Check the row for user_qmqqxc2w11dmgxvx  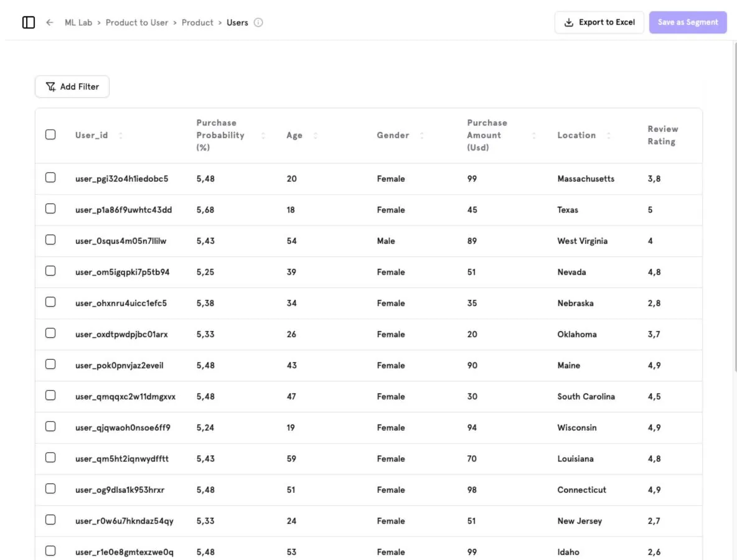point(50,395)
